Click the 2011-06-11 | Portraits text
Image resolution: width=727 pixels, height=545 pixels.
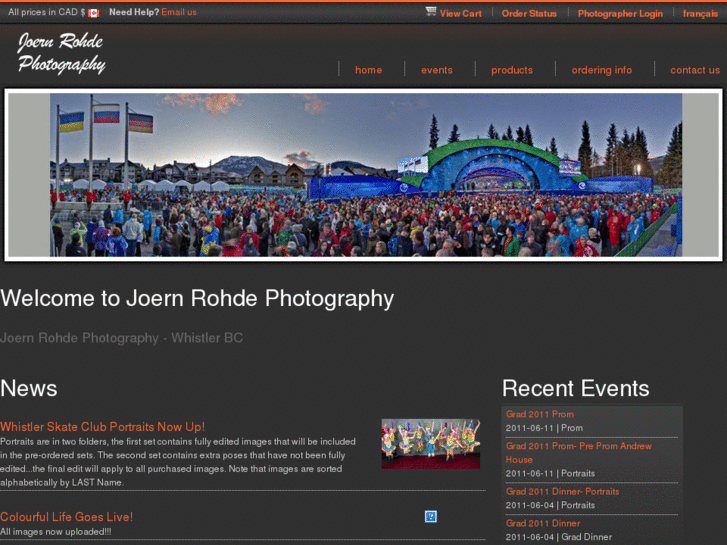[x=550, y=474]
